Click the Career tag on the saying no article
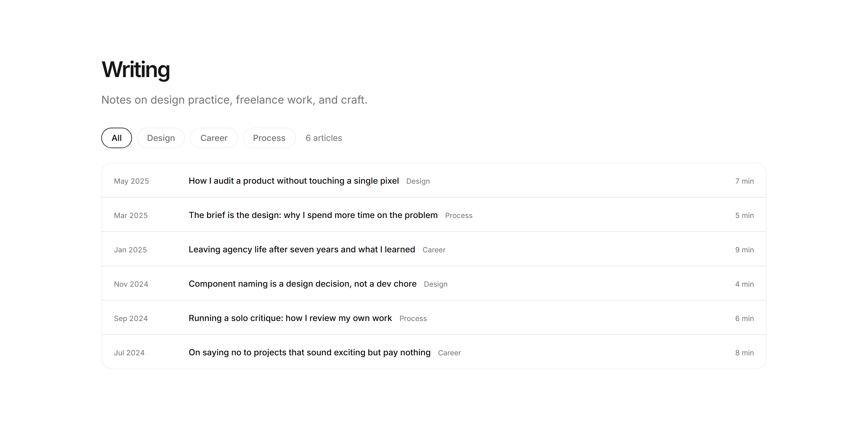The height and width of the screenshot is (427, 868). click(x=449, y=353)
